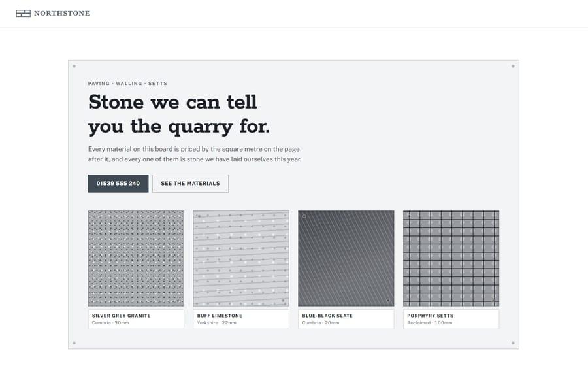Image resolution: width=588 pixels, height=368 pixels.
Task: Click the Buff Limestone label
Action: click(x=220, y=316)
